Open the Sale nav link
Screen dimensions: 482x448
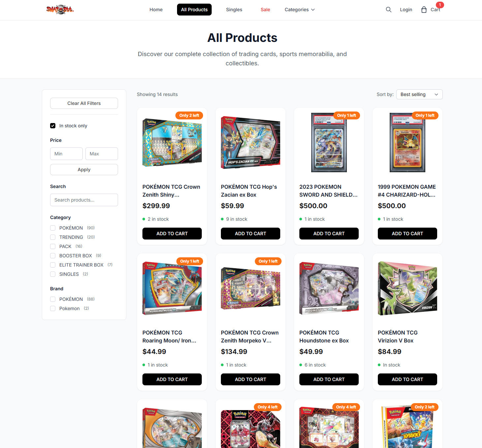click(265, 10)
